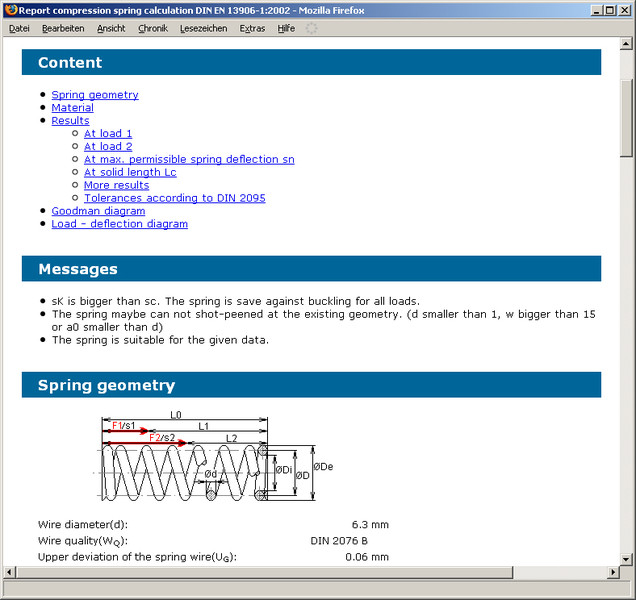Click the horizontal scrollbar left arrow
Viewport: 636px width, 600px height.
tap(10, 572)
